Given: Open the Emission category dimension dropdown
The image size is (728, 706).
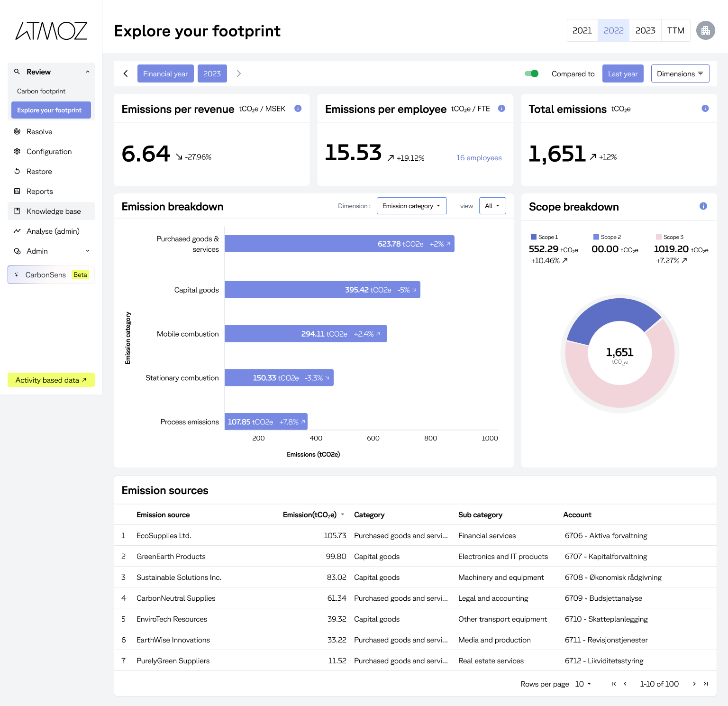Looking at the screenshot, I should (x=411, y=206).
